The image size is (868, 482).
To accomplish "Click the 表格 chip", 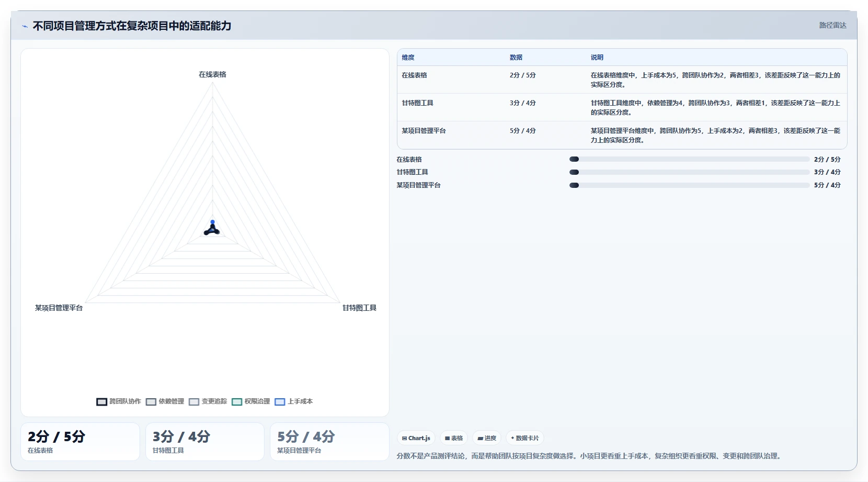I will tap(454, 438).
